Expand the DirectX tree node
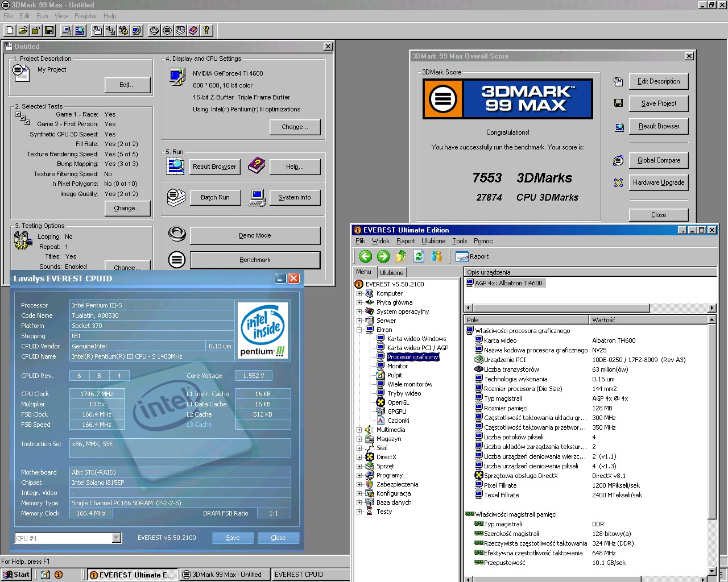The image size is (728, 582). click(359, 458)
